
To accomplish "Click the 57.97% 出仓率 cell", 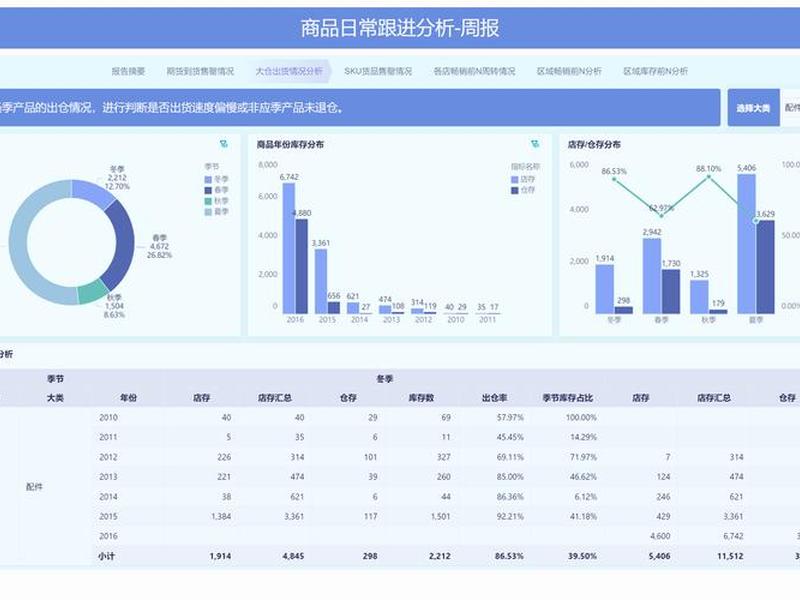I will coord(510,417).
